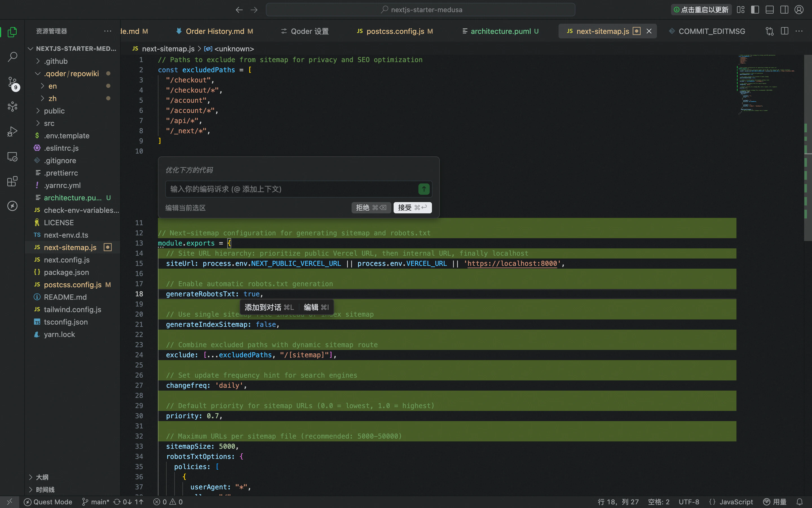Open the Extensions view

click(12, 181)
